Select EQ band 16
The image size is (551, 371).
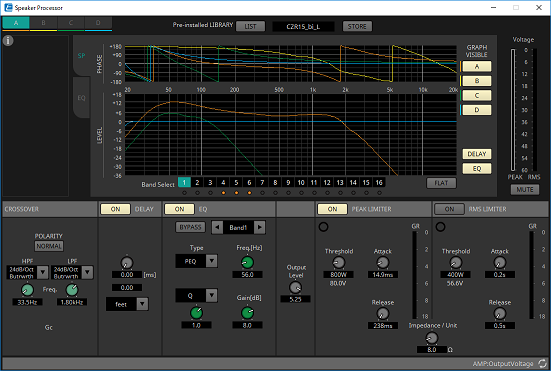coord(379,182)
